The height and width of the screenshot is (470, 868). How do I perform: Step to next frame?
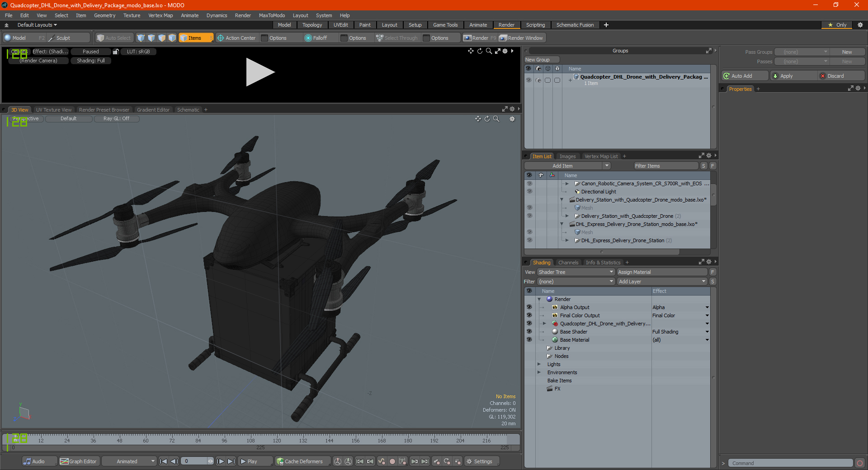click(220, 461)
